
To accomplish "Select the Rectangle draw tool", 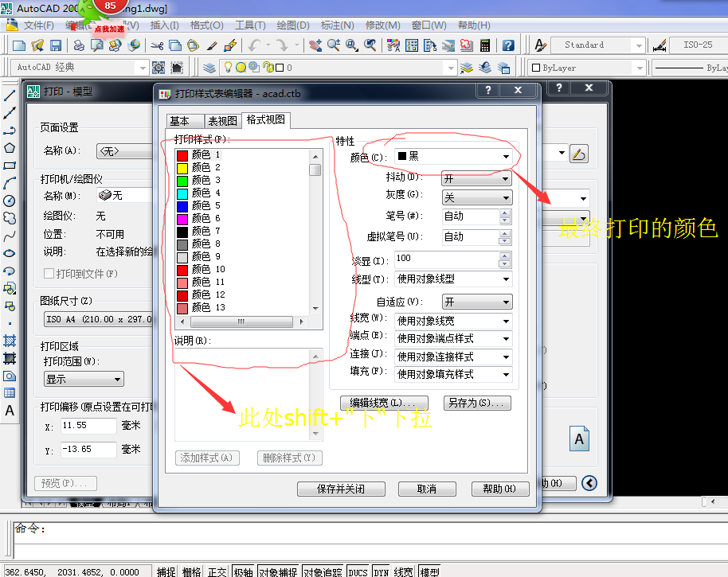I will tap(10, 166).
